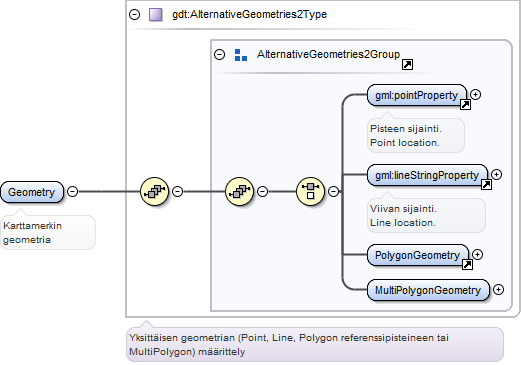Expand the MultiPolygonGeometry element
522x365 pixels.
tap(498, 289)
